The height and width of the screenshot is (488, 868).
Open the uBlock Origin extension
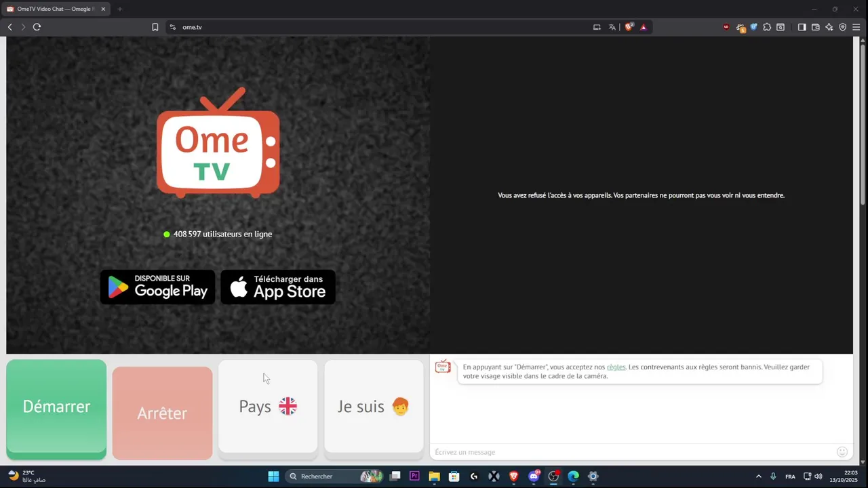(726, 27)
